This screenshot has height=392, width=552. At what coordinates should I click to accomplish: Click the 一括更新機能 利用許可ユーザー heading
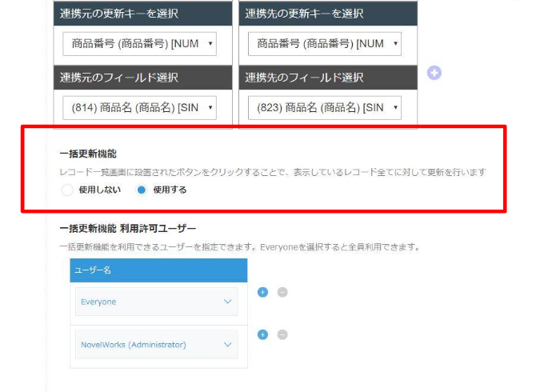tap(128, 229)
